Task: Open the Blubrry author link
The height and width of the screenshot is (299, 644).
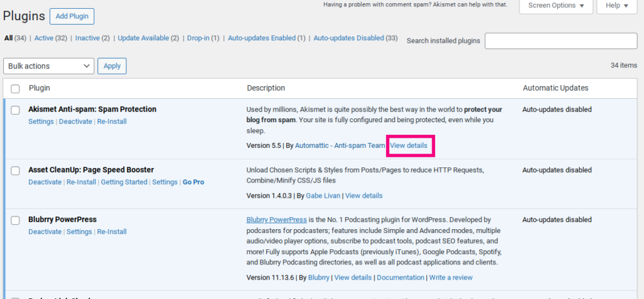Action: 319,278
